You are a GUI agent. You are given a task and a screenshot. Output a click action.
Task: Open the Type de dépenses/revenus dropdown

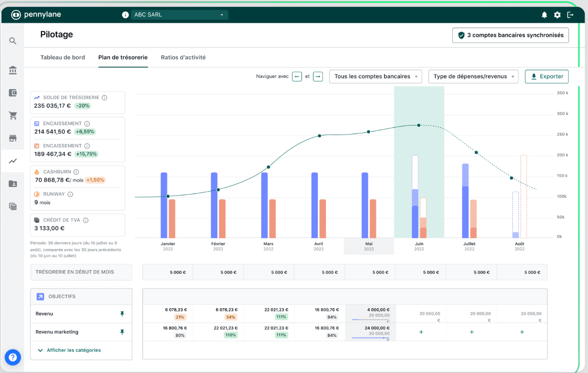(x=473, y=76)
